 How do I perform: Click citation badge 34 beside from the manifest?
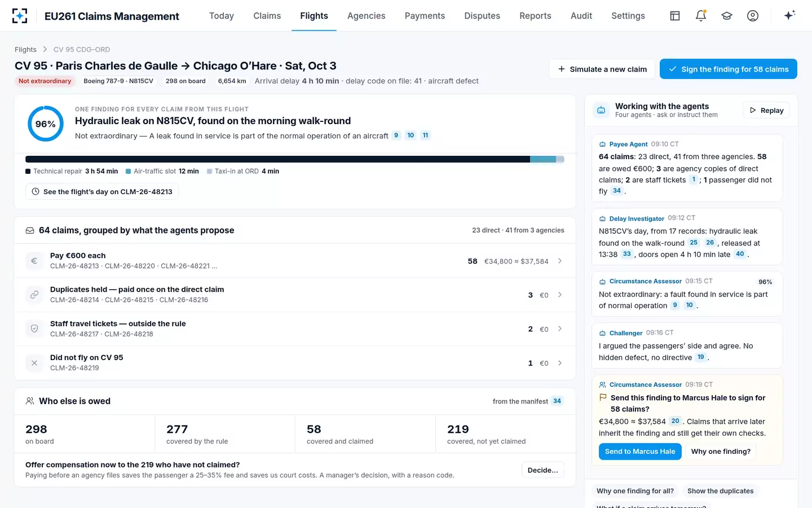point(557,401)
